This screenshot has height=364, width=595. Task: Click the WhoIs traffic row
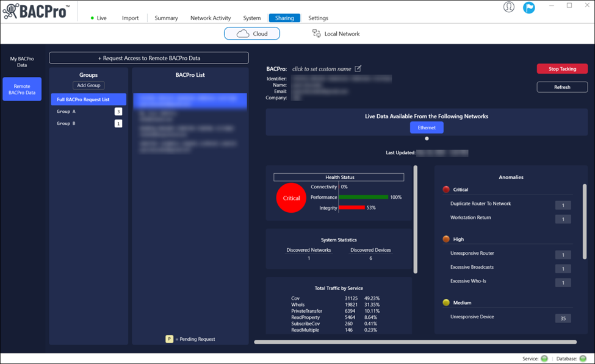[336, 304]
